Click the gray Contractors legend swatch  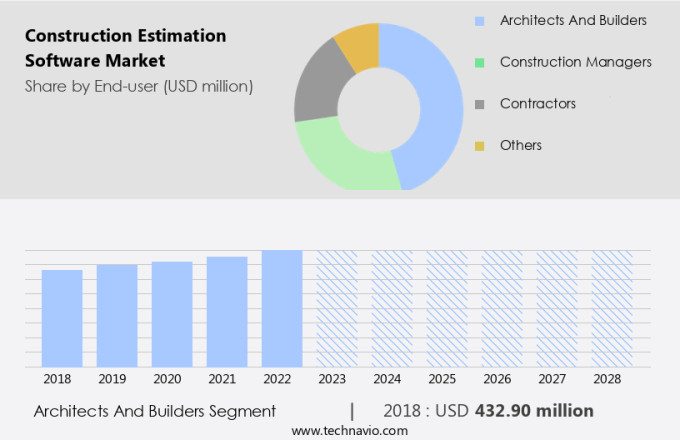pos(480,104)
